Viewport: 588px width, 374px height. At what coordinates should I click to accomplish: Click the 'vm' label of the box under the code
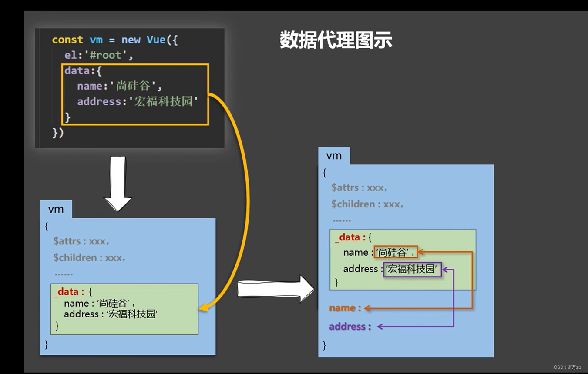tap(56, 209)
